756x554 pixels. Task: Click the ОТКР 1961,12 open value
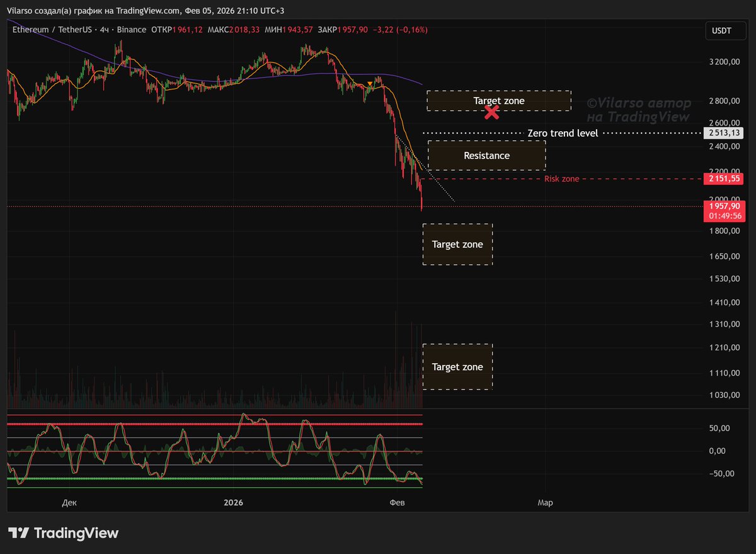[x=177, y=30]
